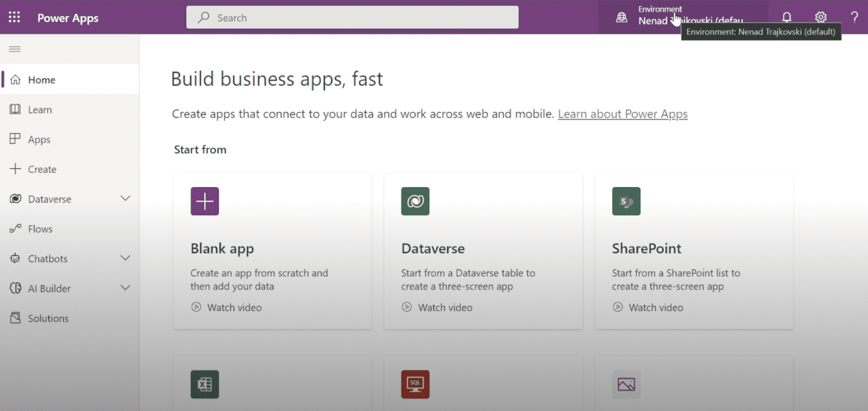Click play icon under Blank app

(196, 307)
